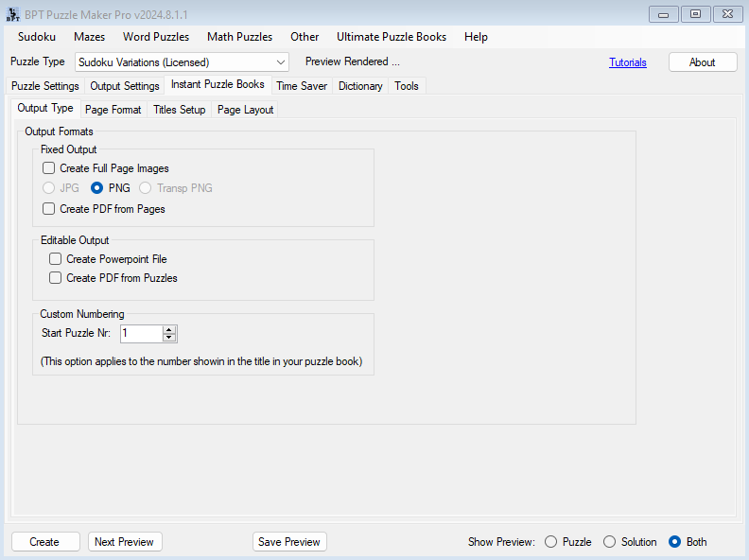This screenshot has height=560, width=749.
Task: Switch to the Output Settings tab
Action: 125,86
